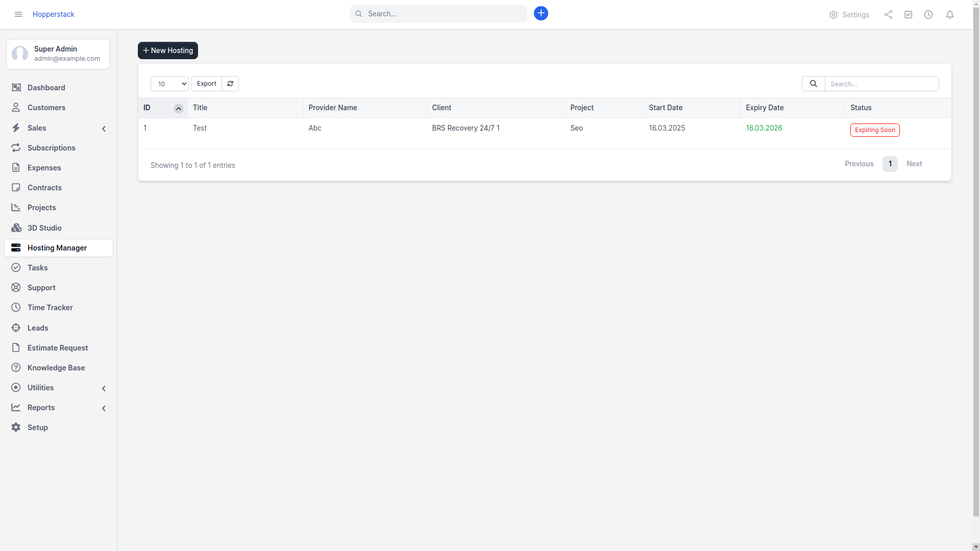980x551 pixels.
Task: Toggle ID column sort arrow
Action: (178, 109)
